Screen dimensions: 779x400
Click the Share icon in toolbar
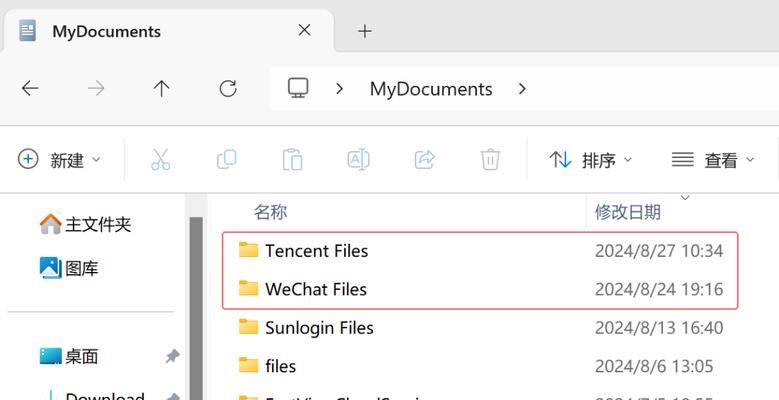click(x=425, y=160)
